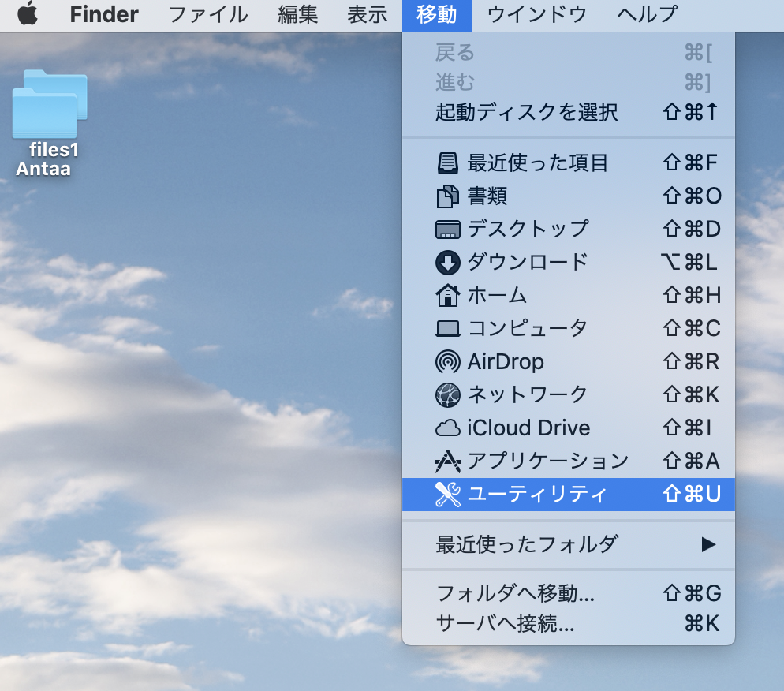Click the Applications (アプリケーション) icon
Viewport: 784px width, 691px height.
[x=447, y=461]
